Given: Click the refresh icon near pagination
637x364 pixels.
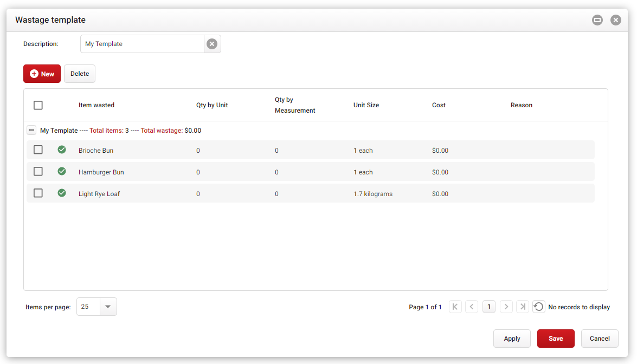Looking at the screenshot, I should tap(538, 307).
